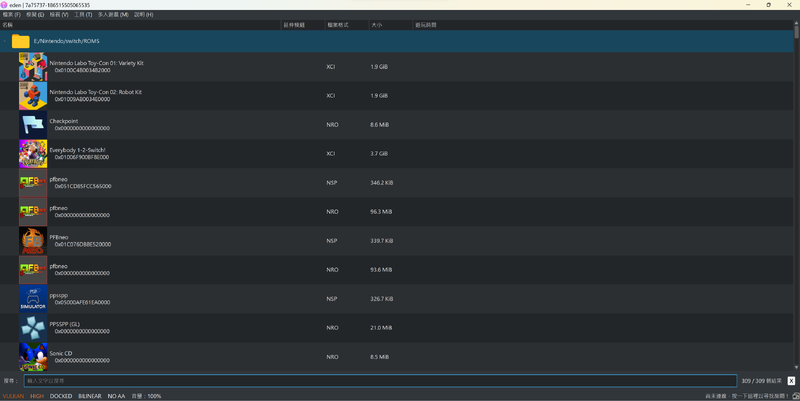Focus the game search input field
Viewport: 800px width, 401px height.
coord(380,381)
